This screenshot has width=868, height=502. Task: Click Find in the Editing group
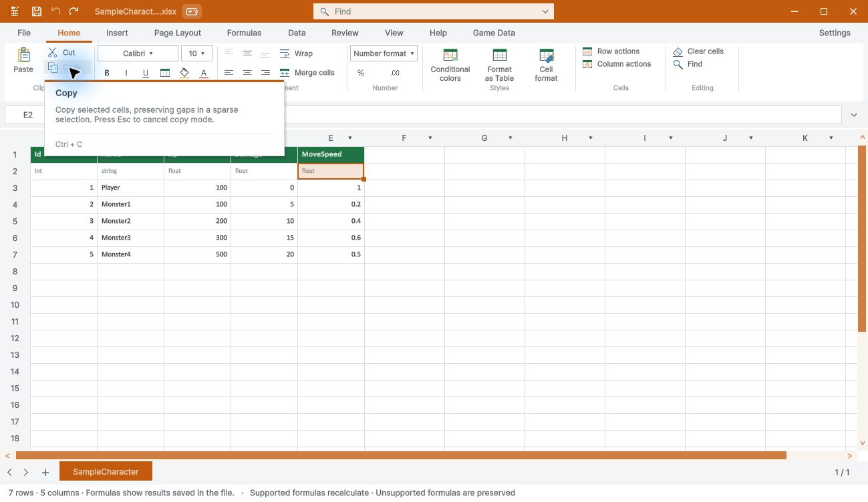pyautogui.click(x=688, y=64)
